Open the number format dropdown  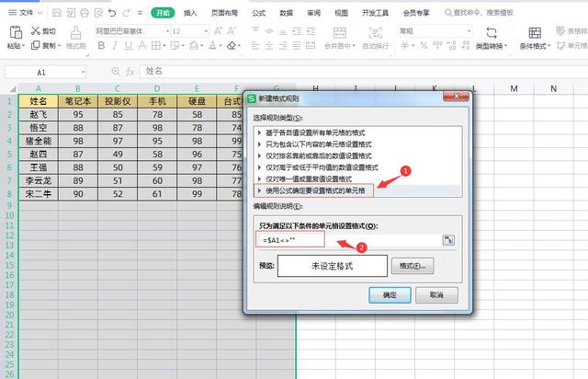pyautogui.click(x=469, y=31)
